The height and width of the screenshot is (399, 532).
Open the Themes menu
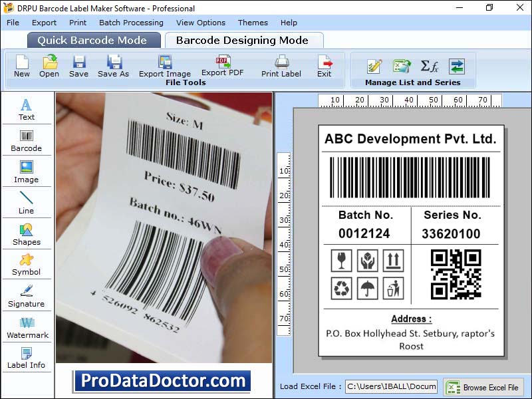253,22
